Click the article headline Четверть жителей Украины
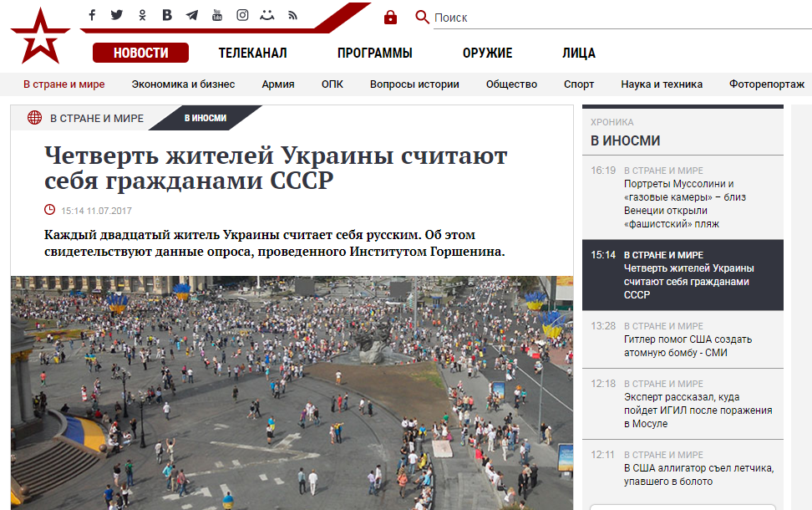The image size is (812, 510). (276, 168)
